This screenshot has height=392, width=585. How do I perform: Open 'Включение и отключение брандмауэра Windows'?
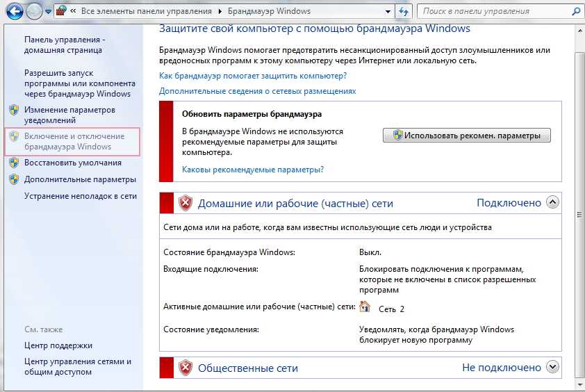[x=74, y=142]
